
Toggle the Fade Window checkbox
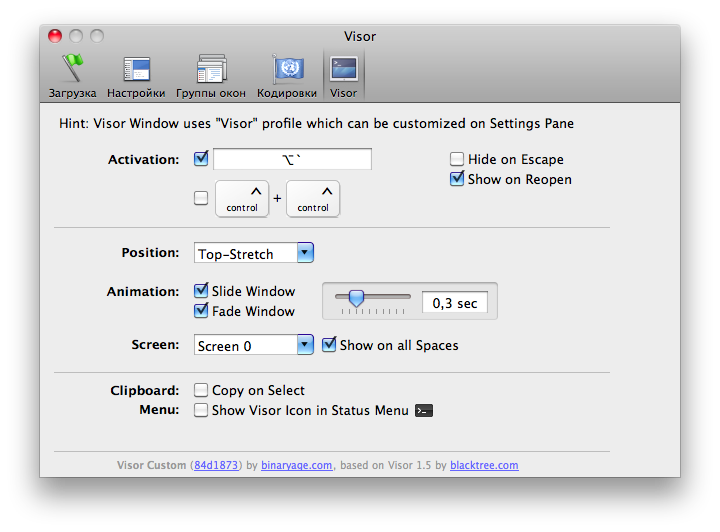point(201,311)
